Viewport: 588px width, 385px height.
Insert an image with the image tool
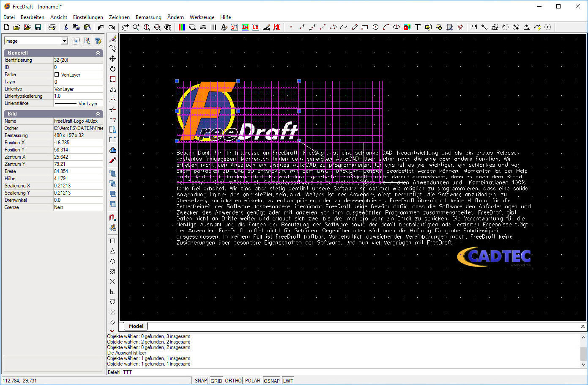(x=407, y=27)
